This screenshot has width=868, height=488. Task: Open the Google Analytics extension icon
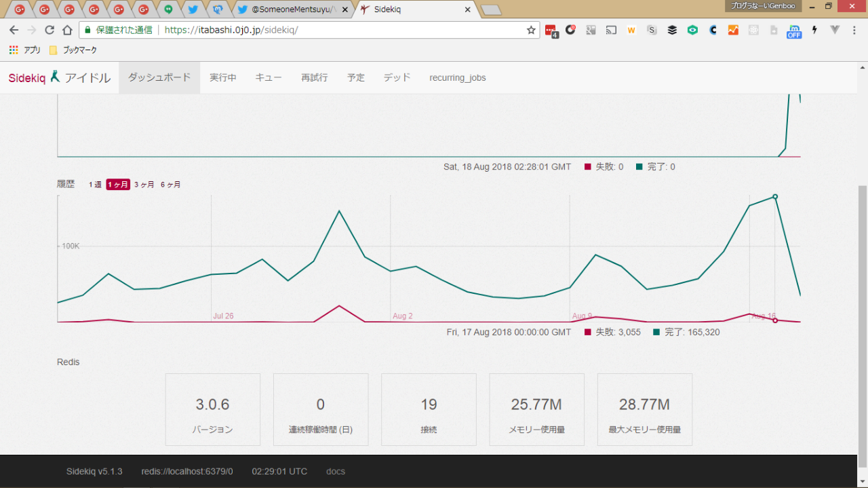[x=733, y=30]
